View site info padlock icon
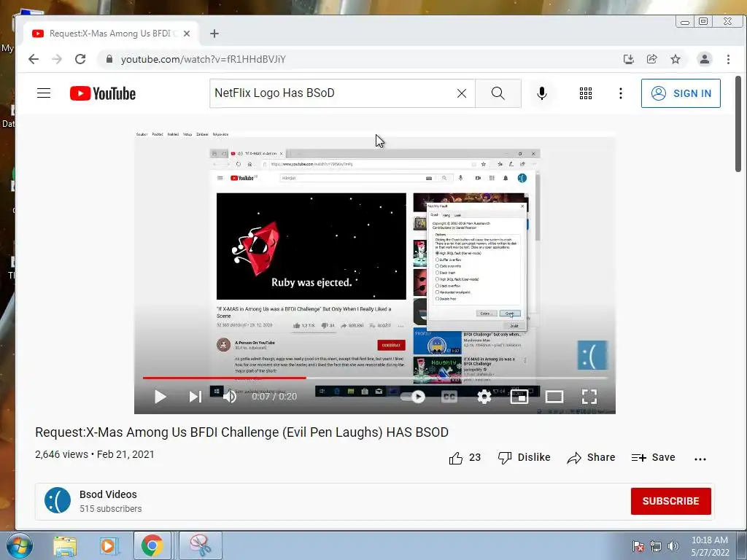The height and width of the screenshot is (560, 747). [109, 59]
